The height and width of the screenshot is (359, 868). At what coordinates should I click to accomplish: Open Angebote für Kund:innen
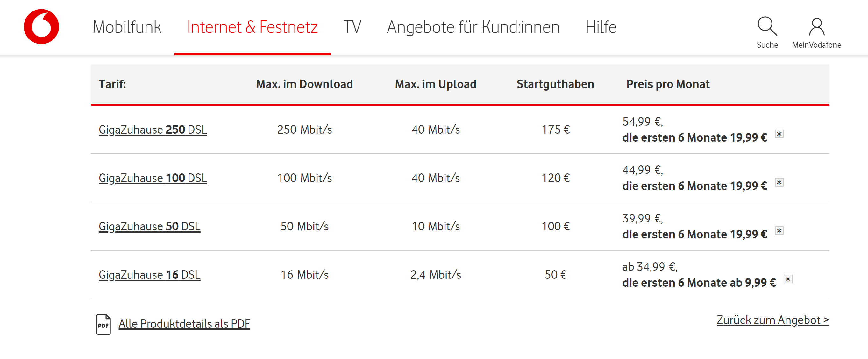point(473,27)
